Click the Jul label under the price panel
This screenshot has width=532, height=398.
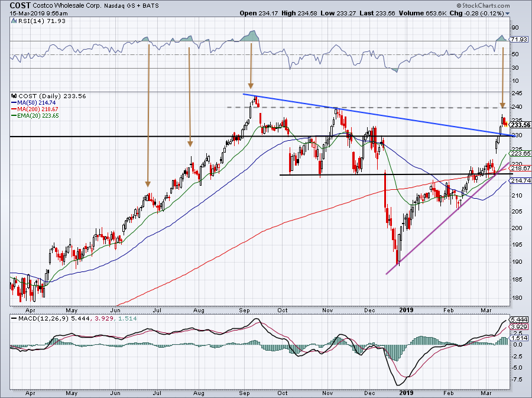[x=157, y=310]
